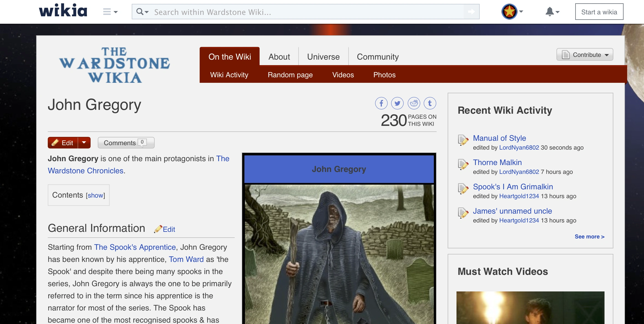Open Wiki Activity submenu item
Screen dimensions: 644x324
(229, 75)
